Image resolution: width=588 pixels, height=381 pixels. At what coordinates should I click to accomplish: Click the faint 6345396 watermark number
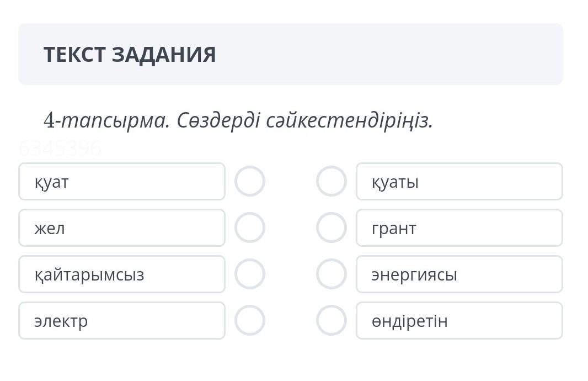coord(60,148)
